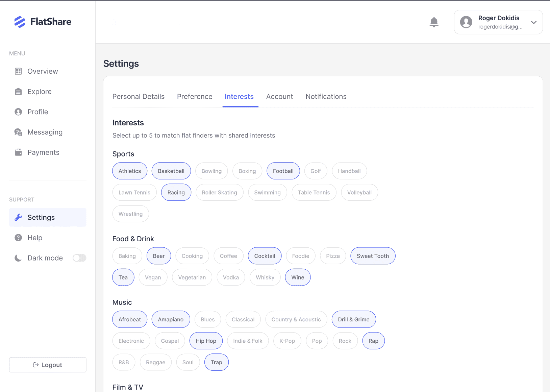
Task: Select the Roller Skating chip
Action: 220,192
